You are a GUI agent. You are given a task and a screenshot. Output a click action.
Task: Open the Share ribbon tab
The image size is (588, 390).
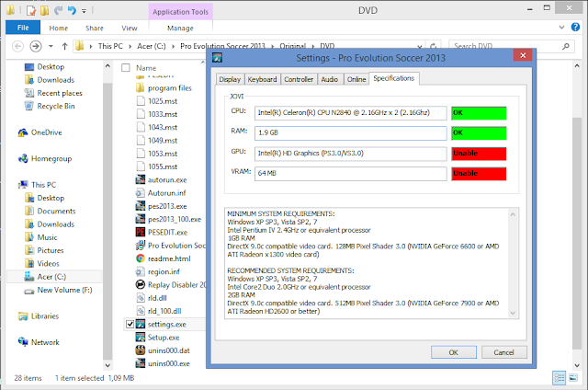(94, 28)
